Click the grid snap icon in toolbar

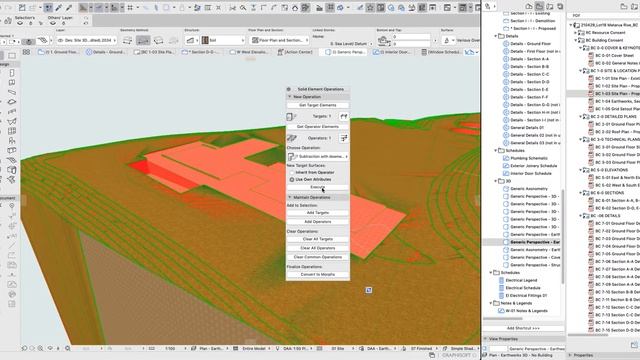(130, 7)
